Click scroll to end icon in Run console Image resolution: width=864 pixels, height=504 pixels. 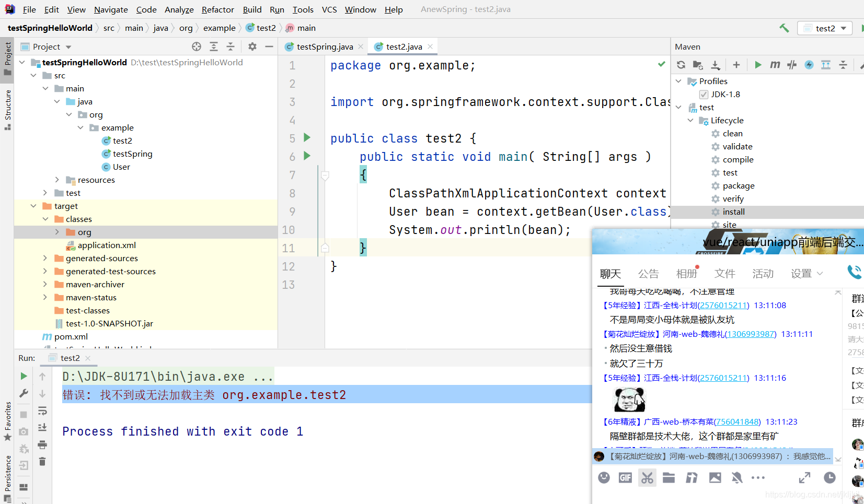42,428
